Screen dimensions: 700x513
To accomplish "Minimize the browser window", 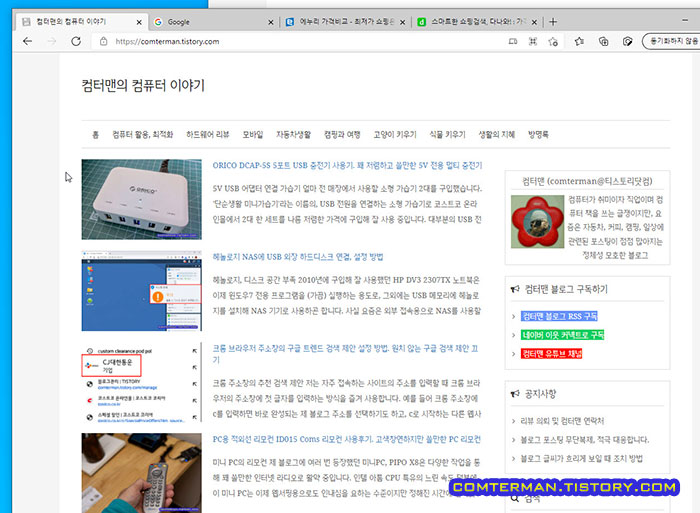I will (685, 20).
